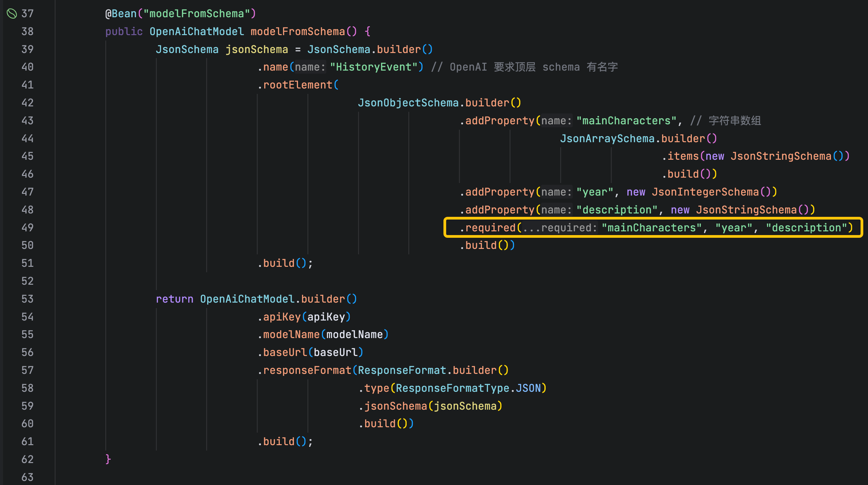Viewport: 868px width, 485px height.
Task: Click line number 53 in gutter
Action: [x=27, y=299]
